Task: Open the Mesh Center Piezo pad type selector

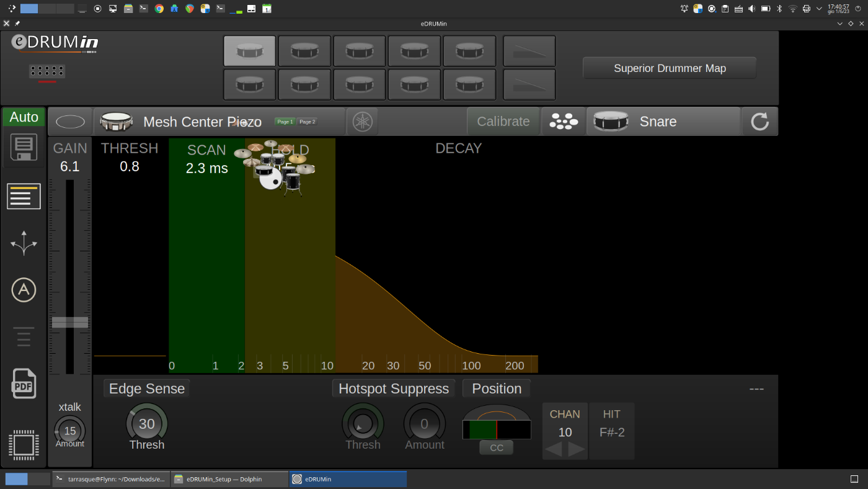Action: coord(219,122)
